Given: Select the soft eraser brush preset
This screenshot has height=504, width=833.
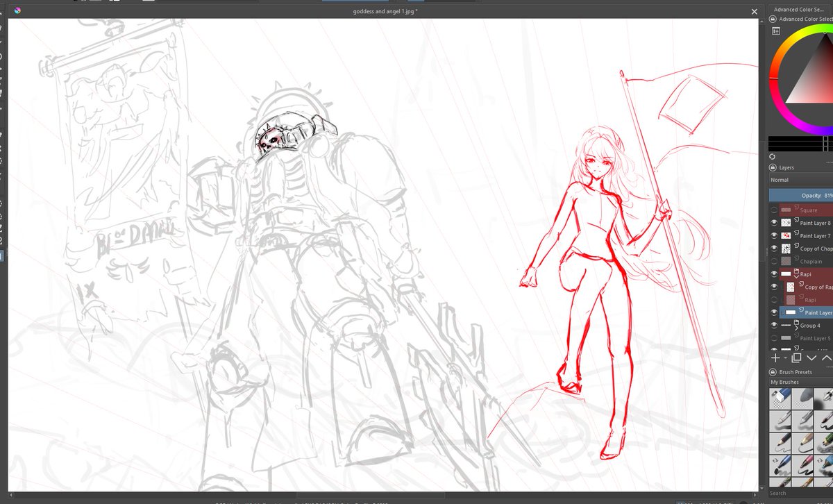Looking at the screenshot, I should (803, 398).
